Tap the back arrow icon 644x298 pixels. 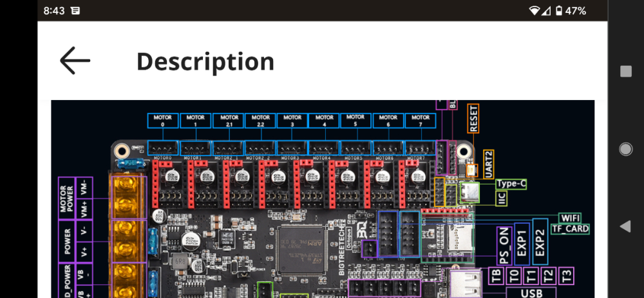click(x=75, y=61)
